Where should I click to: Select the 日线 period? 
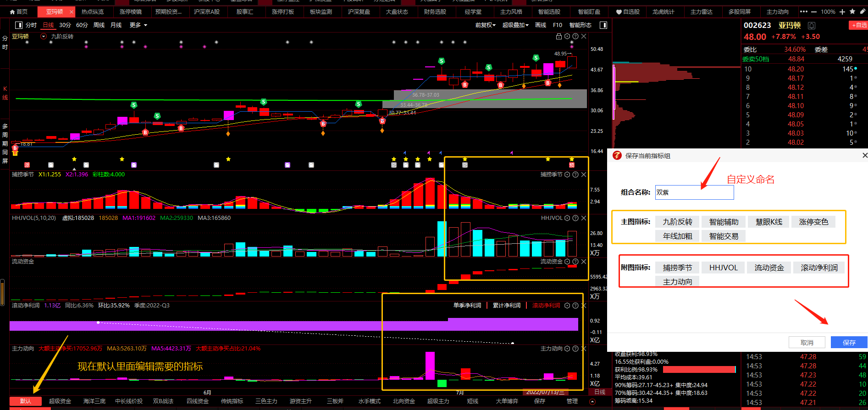click(48, 25)
